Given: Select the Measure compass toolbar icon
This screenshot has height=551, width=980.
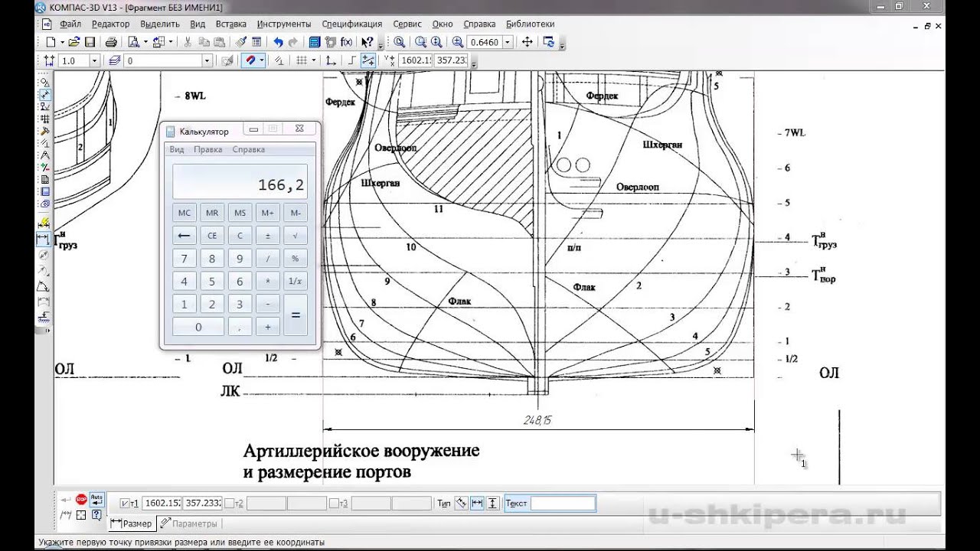Looking at the screenshot, I should [45, 155].
